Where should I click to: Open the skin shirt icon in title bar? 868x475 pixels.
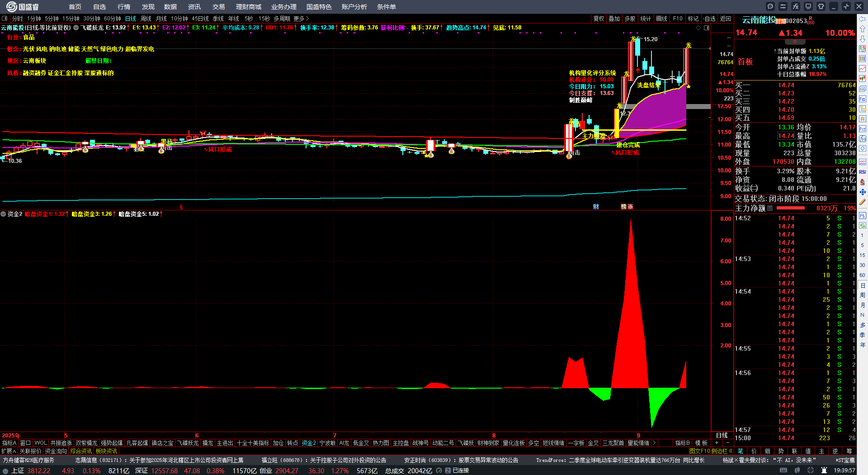click(821, 6)
